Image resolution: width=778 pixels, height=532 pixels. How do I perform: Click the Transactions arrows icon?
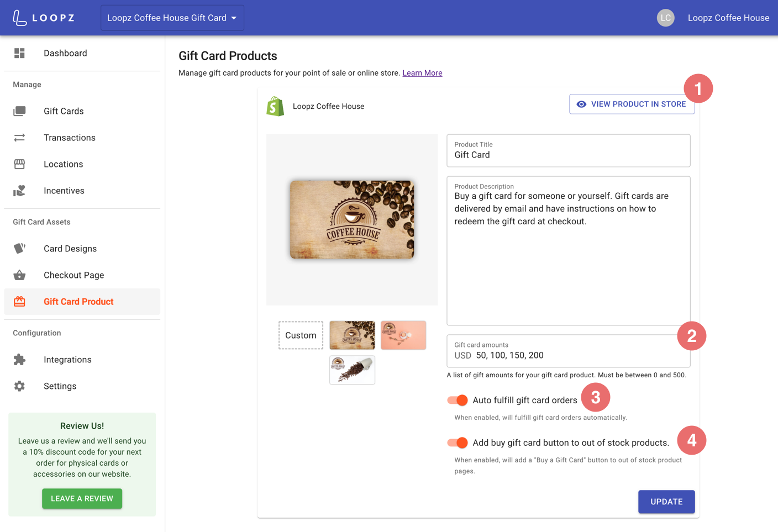(x=19, y=138)
